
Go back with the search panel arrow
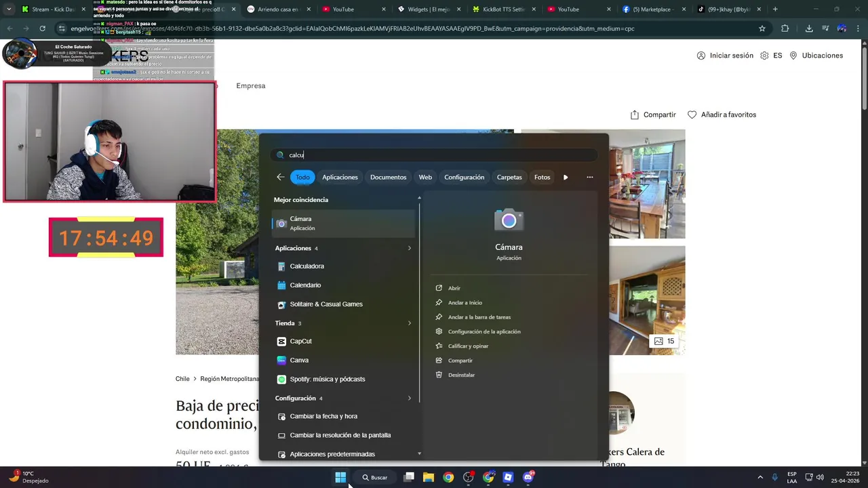click(280, 177)
